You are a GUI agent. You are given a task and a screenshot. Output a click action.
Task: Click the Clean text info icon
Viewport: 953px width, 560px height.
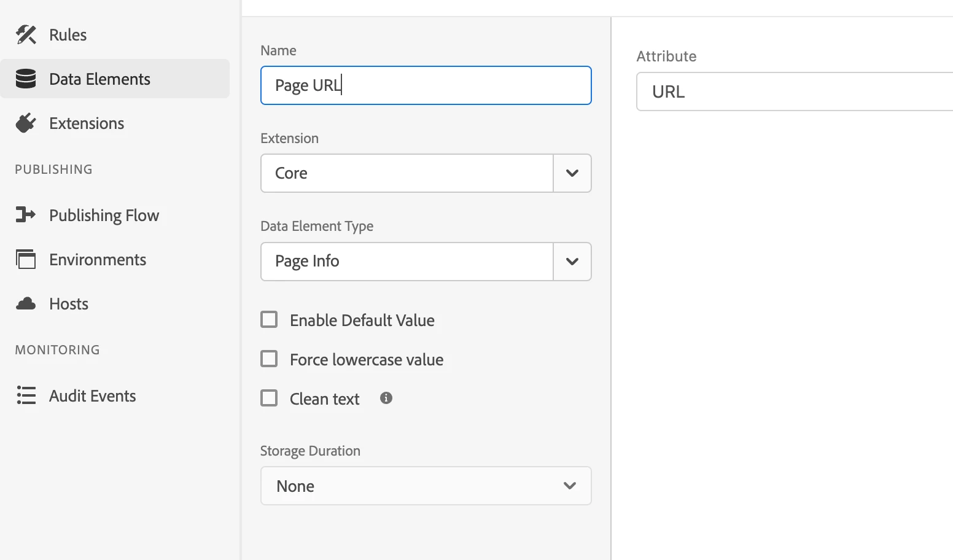coord(386,398)
